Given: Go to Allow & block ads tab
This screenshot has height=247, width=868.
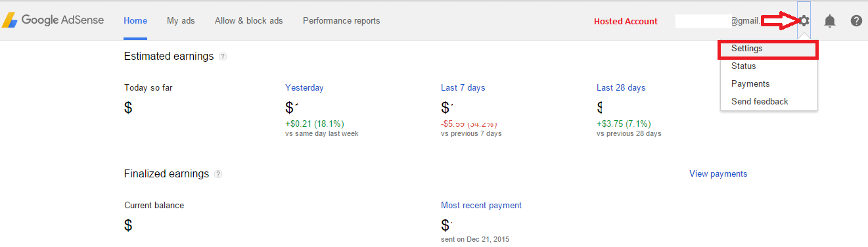Looking at the screenshot, I should pos(248,20).
